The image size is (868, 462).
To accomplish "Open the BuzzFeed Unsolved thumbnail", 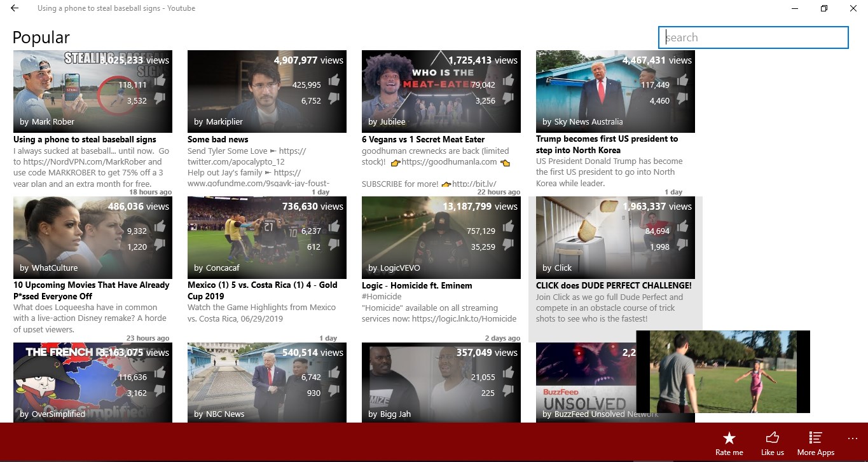I will click(585, 383).
